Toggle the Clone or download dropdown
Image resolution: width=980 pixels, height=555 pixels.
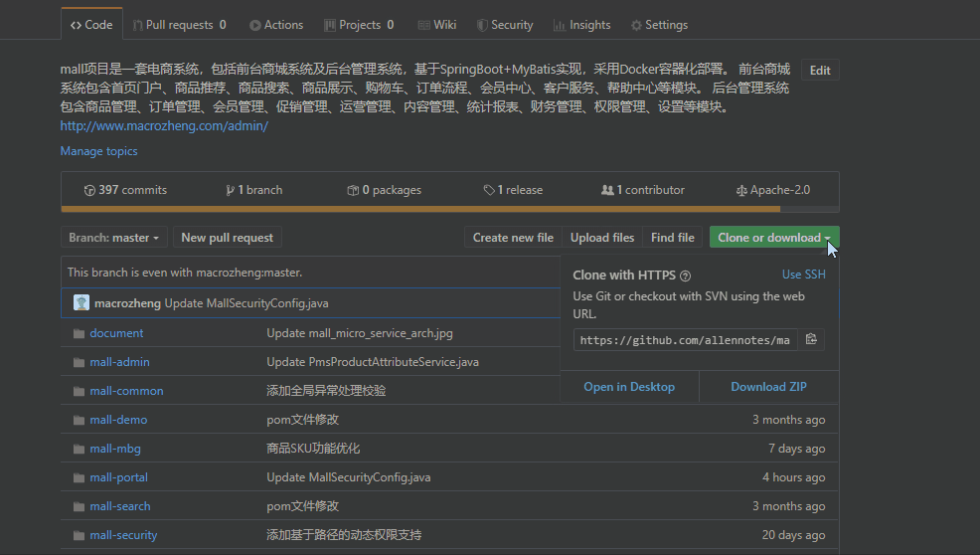pos(774,238)
